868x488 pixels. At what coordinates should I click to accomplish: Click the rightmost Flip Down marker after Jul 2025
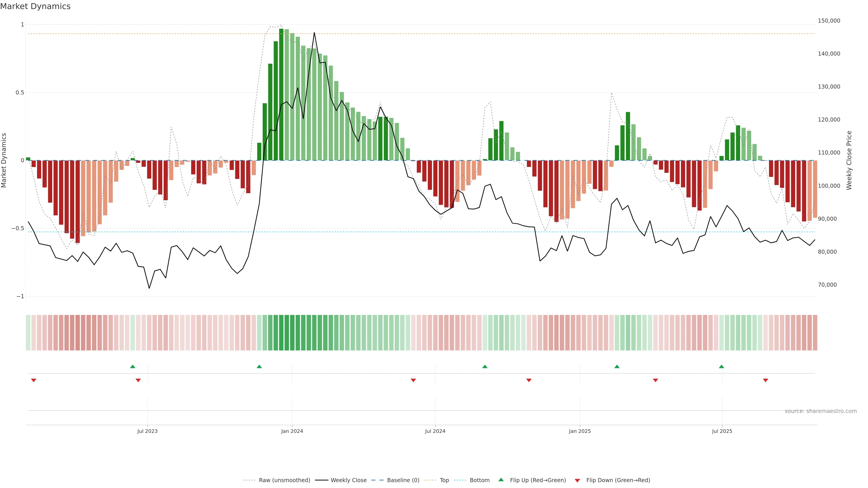tap(766, 380)
